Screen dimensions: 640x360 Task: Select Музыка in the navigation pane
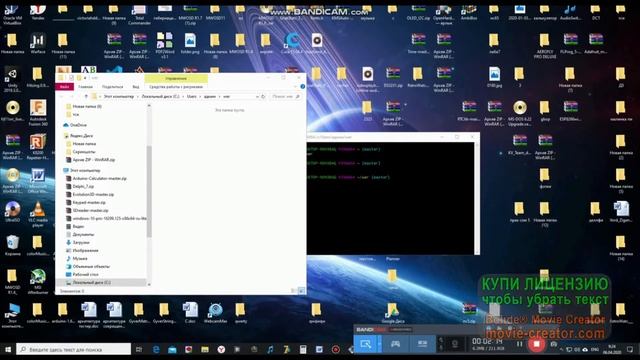pos(76,258)
